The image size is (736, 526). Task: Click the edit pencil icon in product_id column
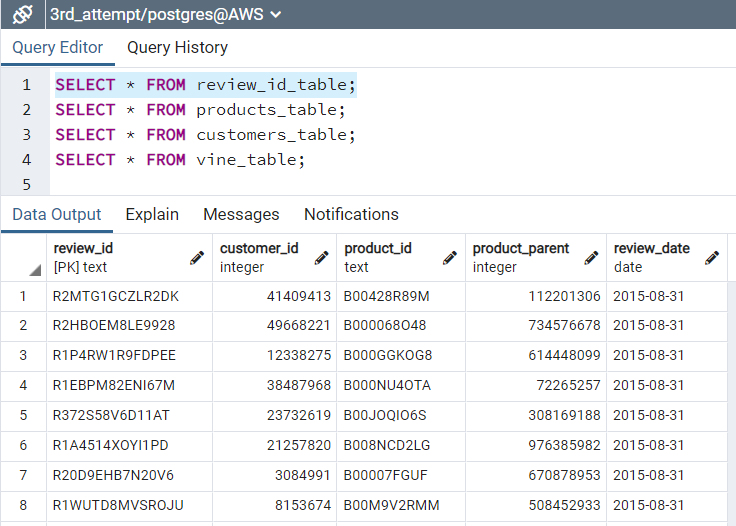pos(450,257)
